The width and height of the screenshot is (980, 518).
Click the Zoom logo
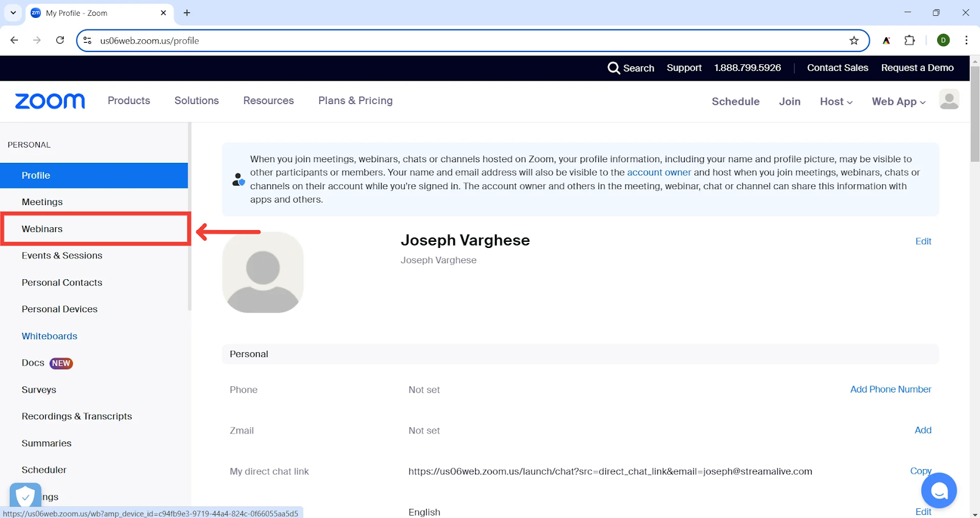50,101
